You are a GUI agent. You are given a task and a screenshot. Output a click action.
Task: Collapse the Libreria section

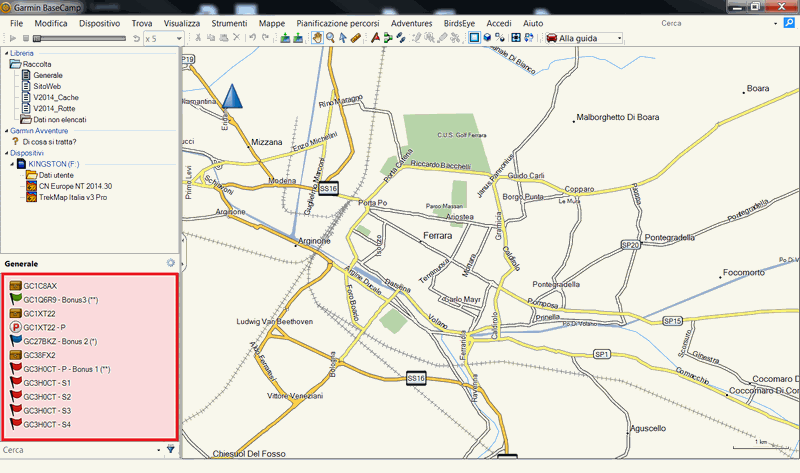point(7,53)
